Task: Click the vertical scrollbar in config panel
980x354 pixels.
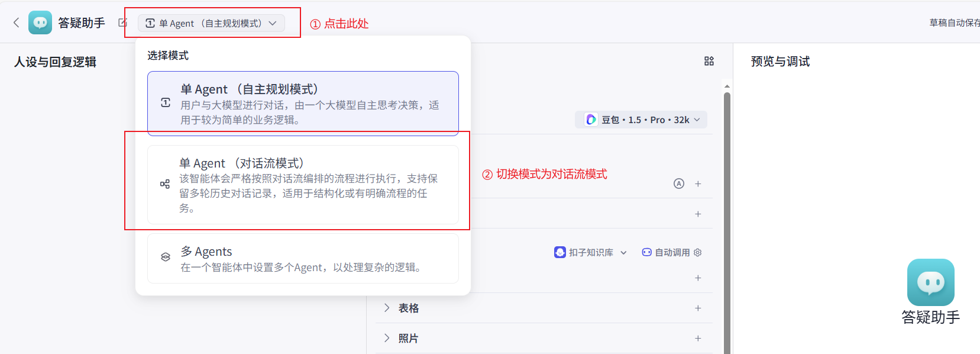Action: click(x=727, y=223)
